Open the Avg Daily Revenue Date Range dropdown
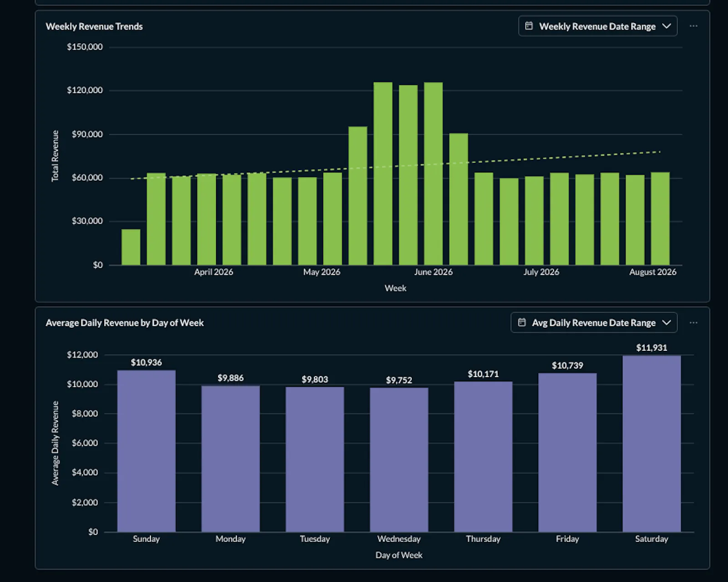This screenshot has width=728, height=582. pos(594,323)
